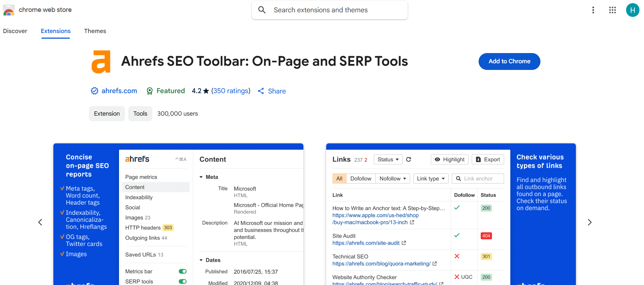The image size is (644, 285).
Task: Open the ahrefs.com/site-audit link
Action: 366,243
